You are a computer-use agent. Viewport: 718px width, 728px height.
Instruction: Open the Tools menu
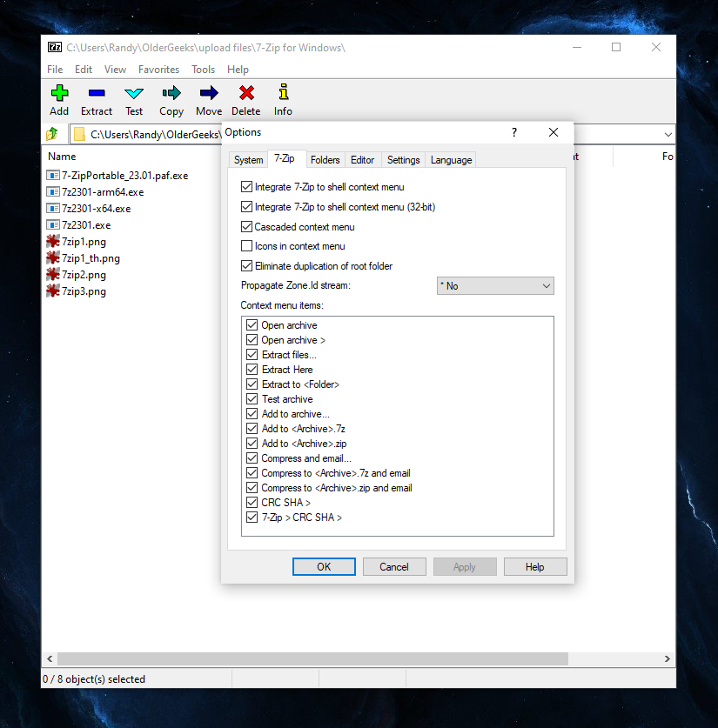[204, 70]
